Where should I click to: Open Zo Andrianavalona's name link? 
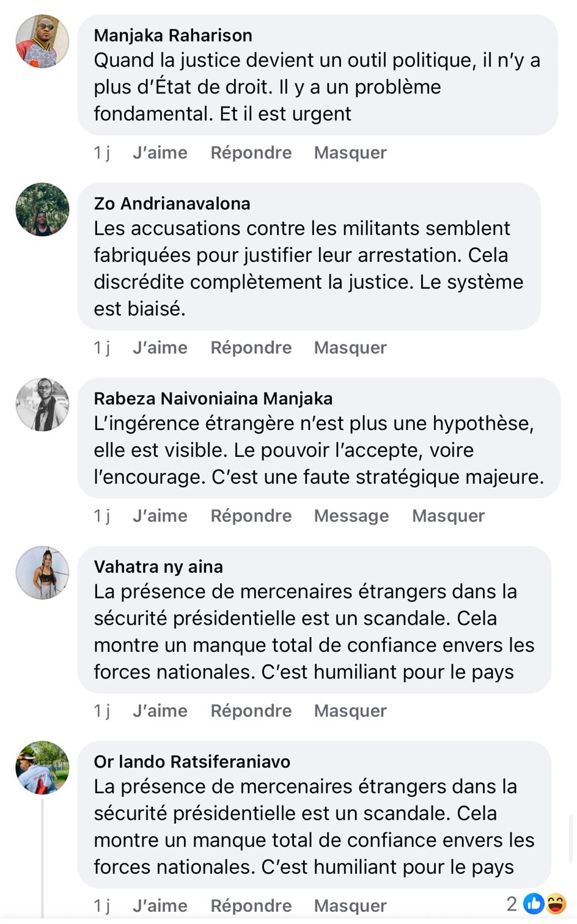[x=172, y=203]
